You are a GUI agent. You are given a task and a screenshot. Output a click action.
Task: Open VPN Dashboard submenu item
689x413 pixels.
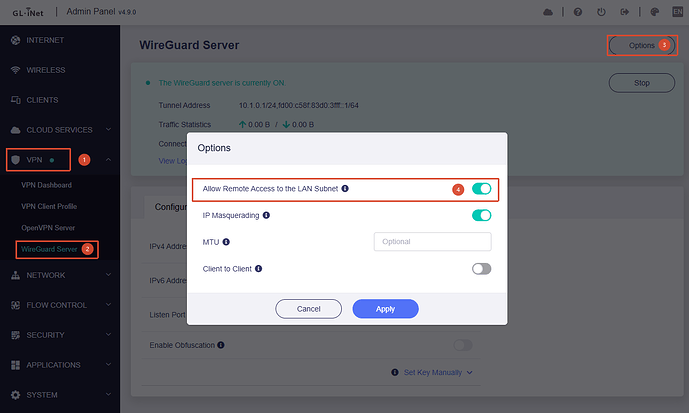(x=47, y=185)
